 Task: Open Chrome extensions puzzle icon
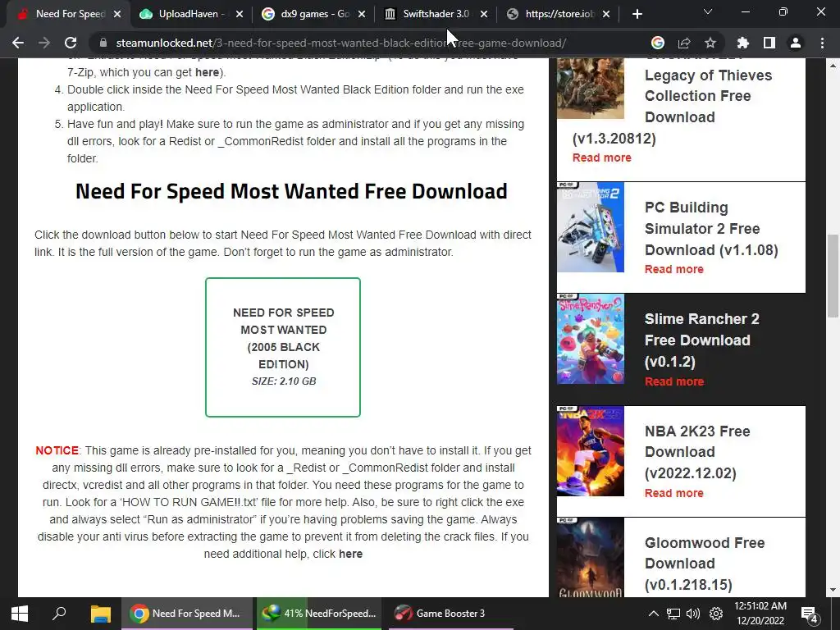click(x=743, y=43)
